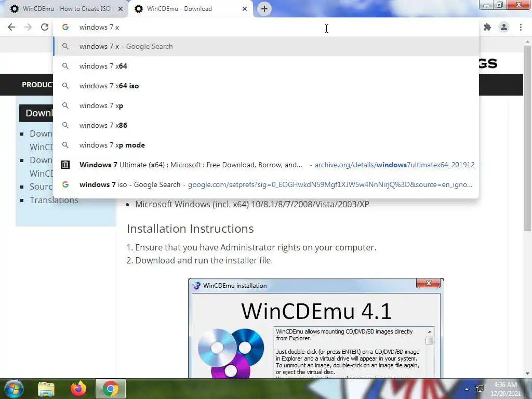Select the 'WinCDEmu - Download' tab

(191, 9)
